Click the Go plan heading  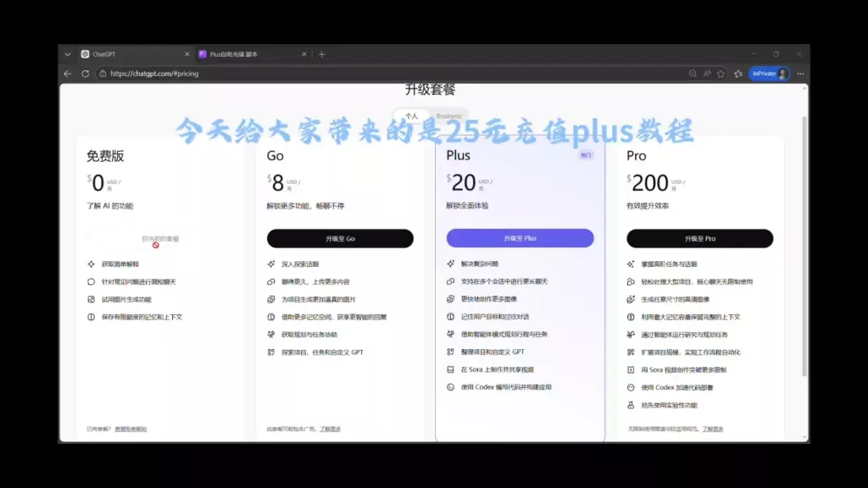(x=275, y=156)
